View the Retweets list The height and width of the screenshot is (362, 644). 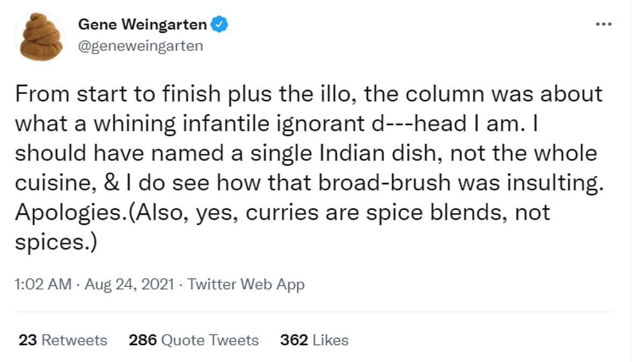coord(74,340)
